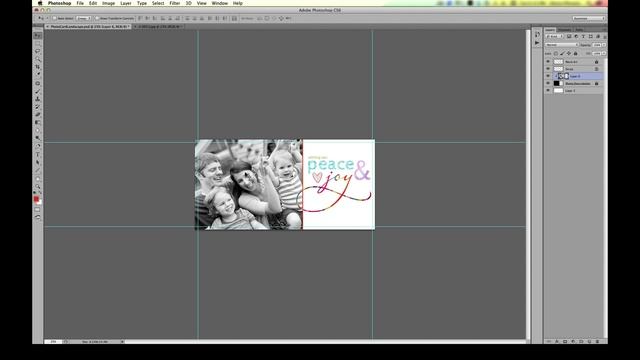Click the zoom percentage field in status bar
This screenshot has width=640, height=360.
[x=53, y=342]
